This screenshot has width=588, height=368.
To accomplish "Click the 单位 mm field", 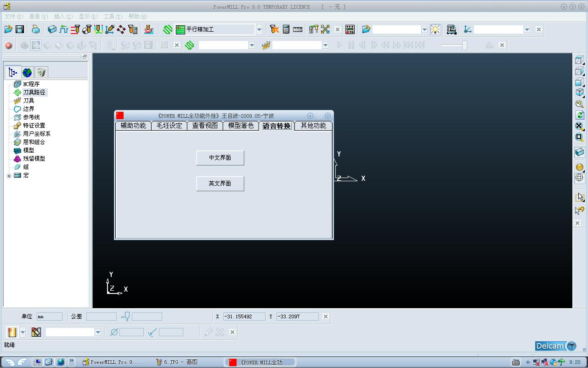I will tap(50, 316).
